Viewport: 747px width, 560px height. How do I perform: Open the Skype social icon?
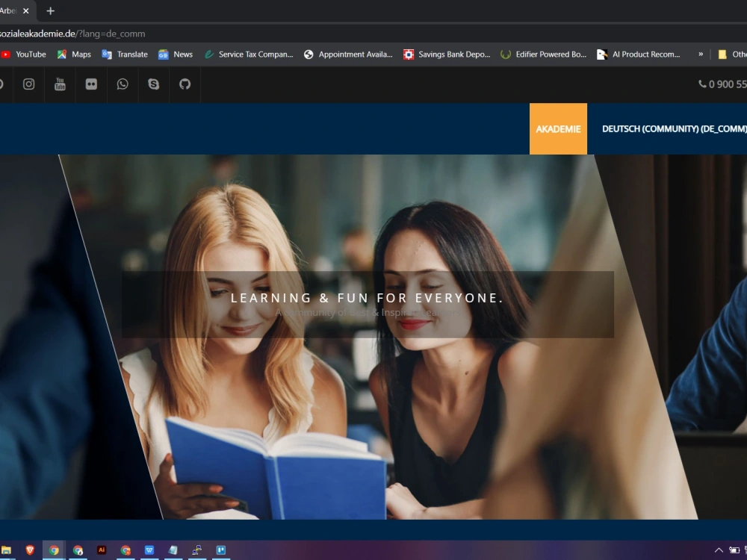click(153, 84)
